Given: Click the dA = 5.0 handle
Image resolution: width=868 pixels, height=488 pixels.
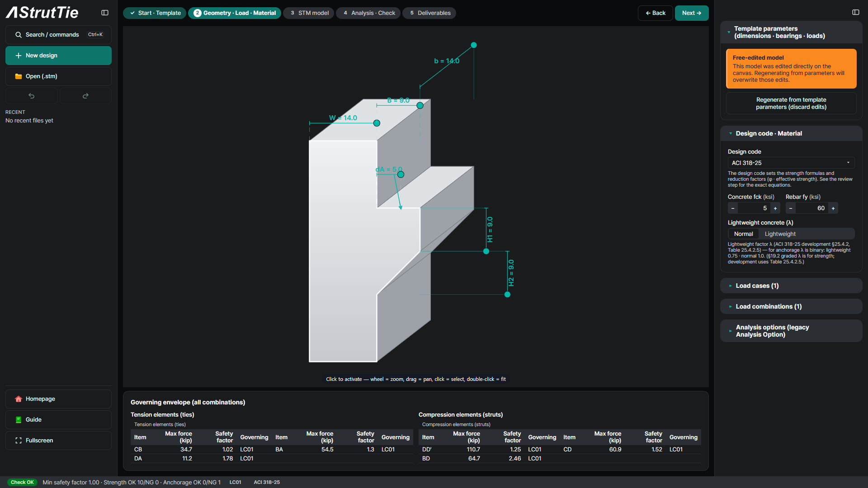Looking at the screenshot, I should 401,174.
